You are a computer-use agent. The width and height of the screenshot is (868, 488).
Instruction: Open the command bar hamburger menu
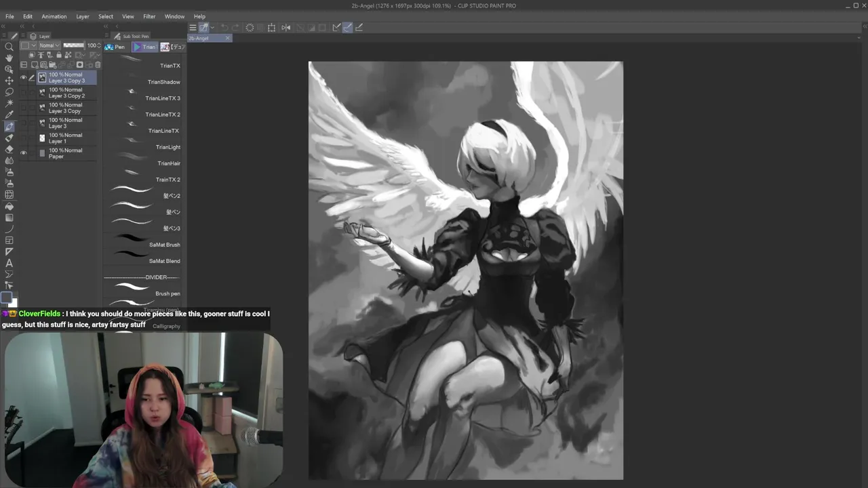coord(193,28)
